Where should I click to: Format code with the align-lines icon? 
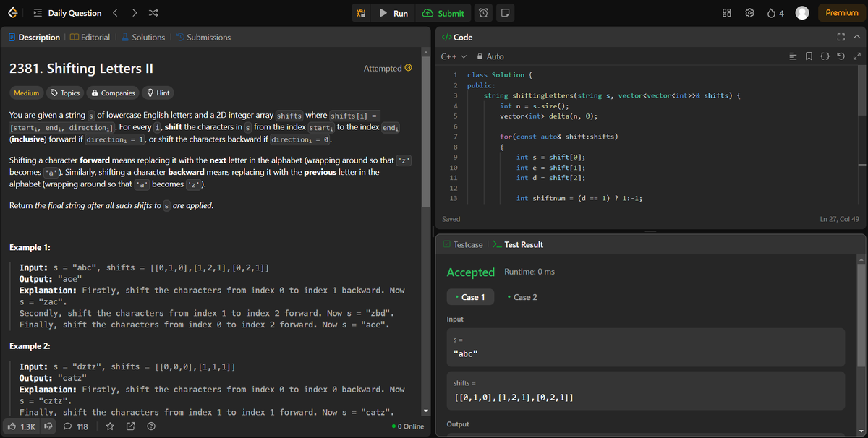tap(793, 56)
